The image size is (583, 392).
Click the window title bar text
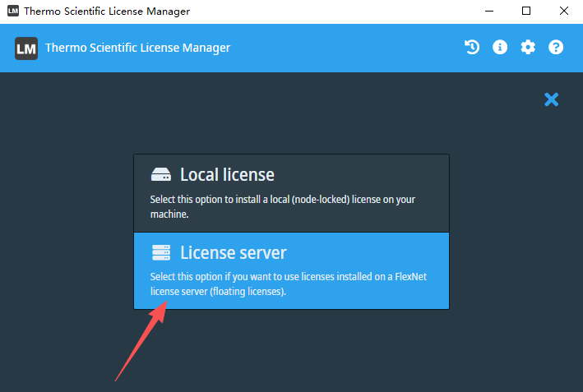[107, 12]
